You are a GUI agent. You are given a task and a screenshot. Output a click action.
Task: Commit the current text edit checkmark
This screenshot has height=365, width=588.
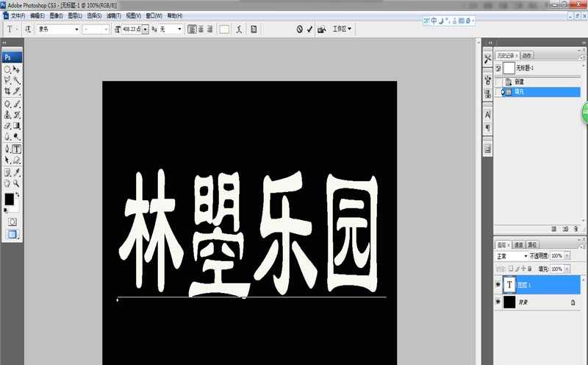click(x=309, y=29)
